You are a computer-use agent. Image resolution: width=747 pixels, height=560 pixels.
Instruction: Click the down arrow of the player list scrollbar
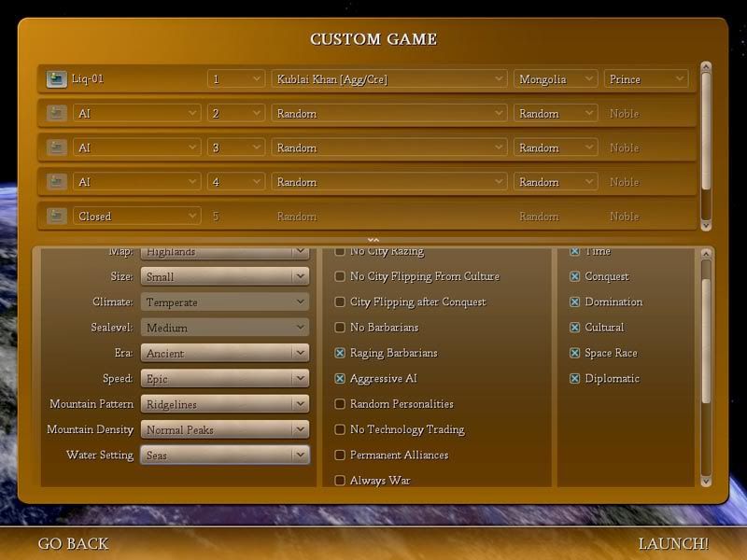(706, 225)
